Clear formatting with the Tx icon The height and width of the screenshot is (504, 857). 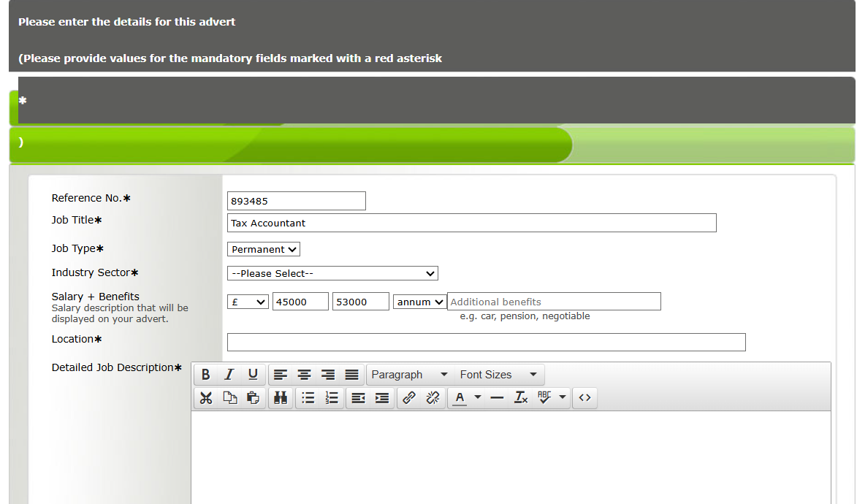[x=521, y=398]
